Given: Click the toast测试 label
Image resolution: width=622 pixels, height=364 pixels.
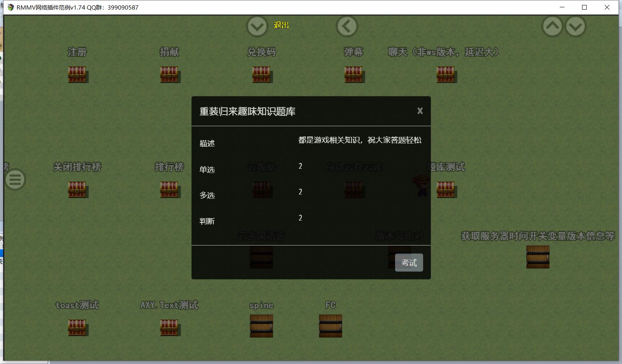Looking at the screenshot, I should [77, 305].
